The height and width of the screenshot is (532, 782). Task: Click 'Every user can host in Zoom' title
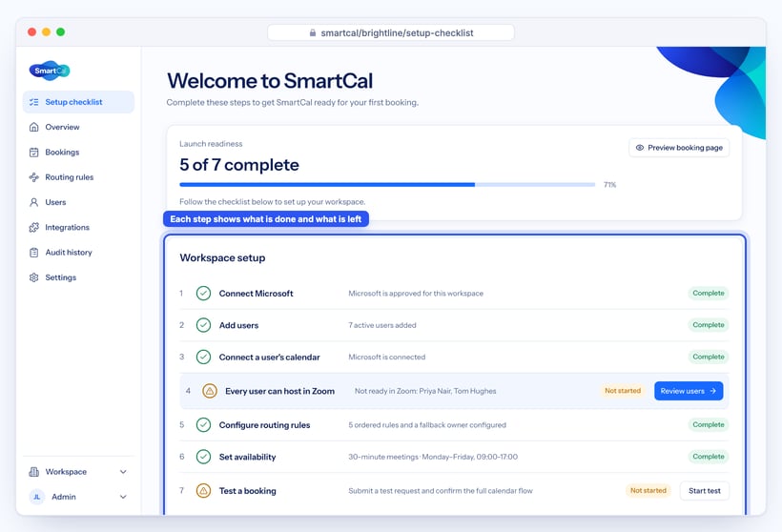pyautogui.click(x=279, y=392)
